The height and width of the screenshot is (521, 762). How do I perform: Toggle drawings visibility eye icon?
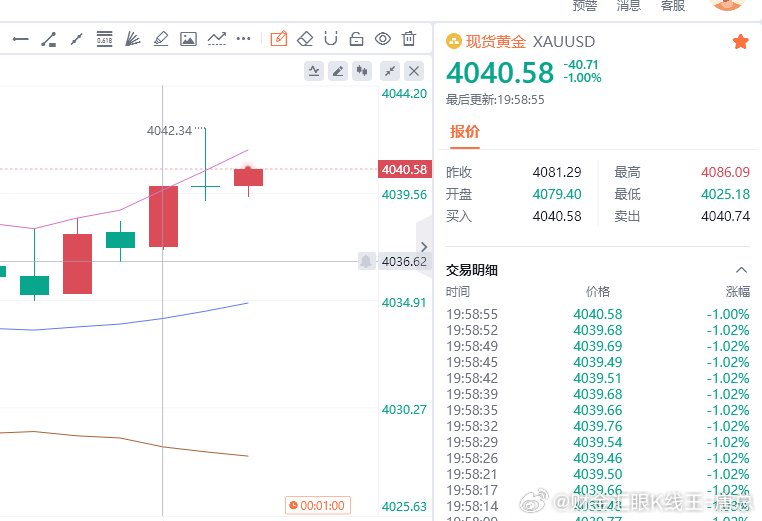point(383,39)
